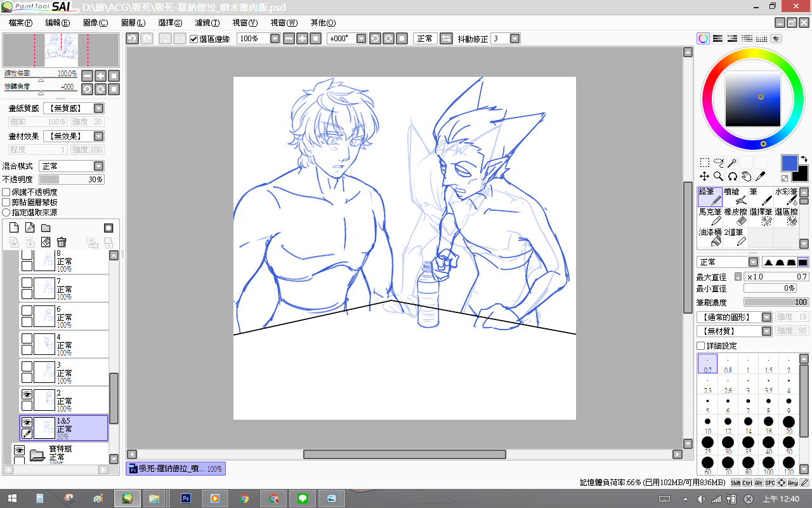Image resolution: width=812 pixels, height=508 pixels.
Task: Open the 其他 menu
Action: tap(322, 23)
